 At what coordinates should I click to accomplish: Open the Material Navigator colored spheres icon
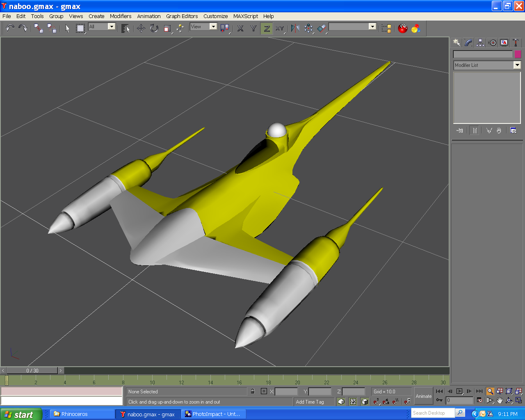[x=416, y=28]
